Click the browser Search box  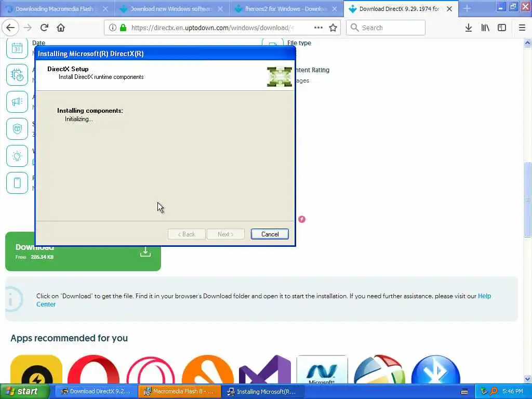point(385,28)
